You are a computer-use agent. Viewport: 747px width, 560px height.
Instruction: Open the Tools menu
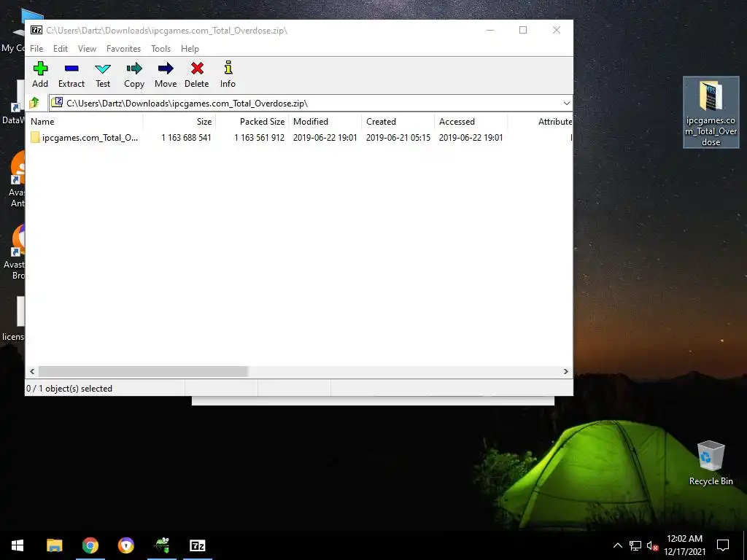[161, 49]
